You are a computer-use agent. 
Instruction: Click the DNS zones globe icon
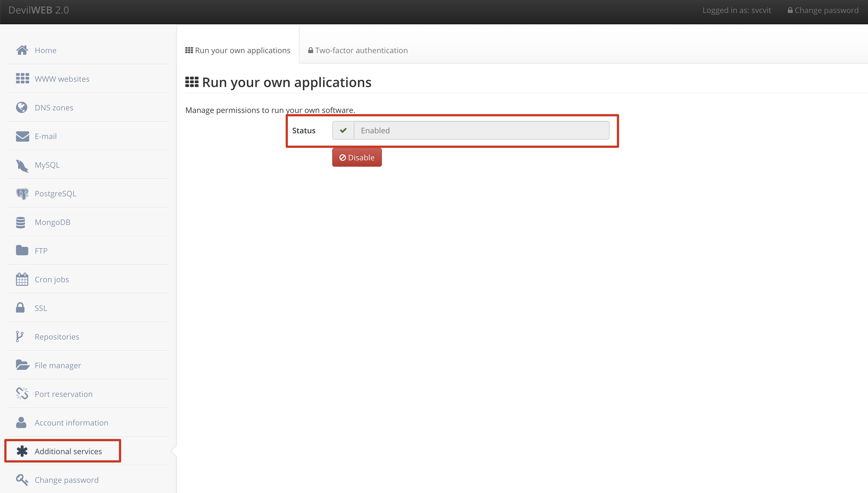(x=22, y=107)
